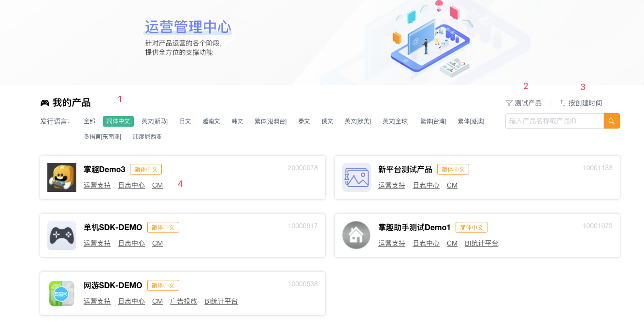Select the 全部 language filter
The height and width of the screenshot is (321, 644).
tap(89, 121)
